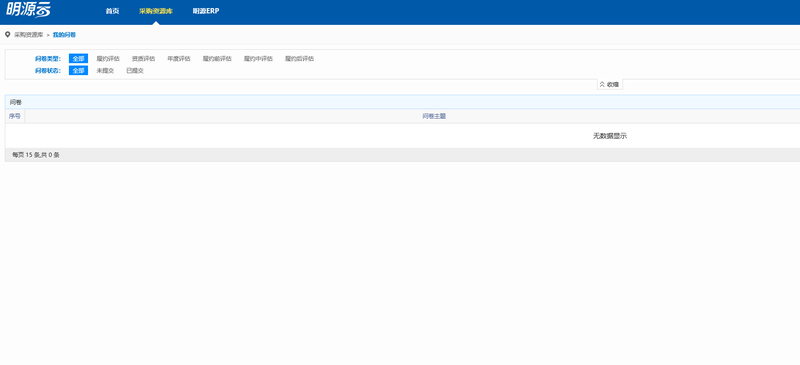The height and width of the screenshot is (365, 800).
Task: Select 全部 under 问卷状态
Action: (x=79, y=70)
